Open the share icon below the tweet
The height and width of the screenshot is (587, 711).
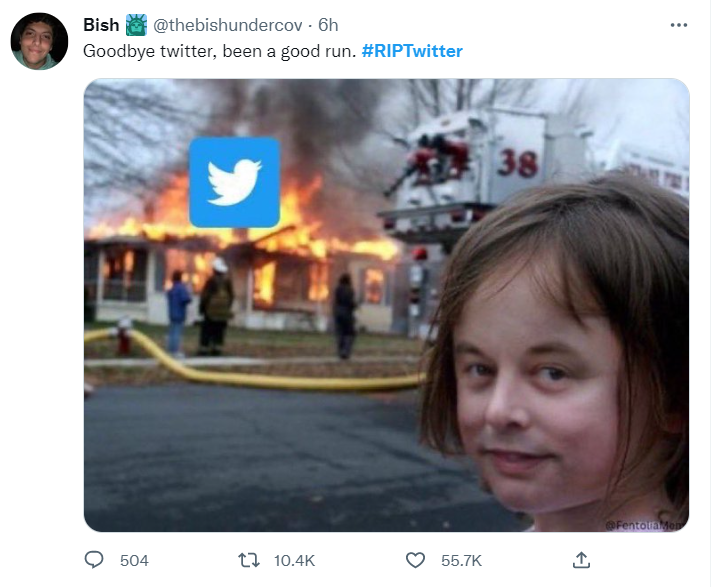pyautogui.click(x=580, y=560)
